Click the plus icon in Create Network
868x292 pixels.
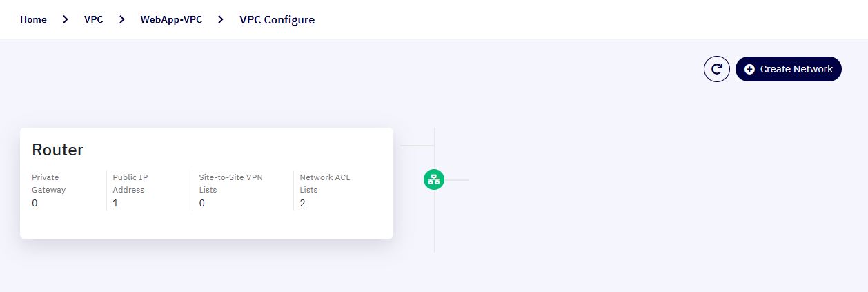[749, 69]
